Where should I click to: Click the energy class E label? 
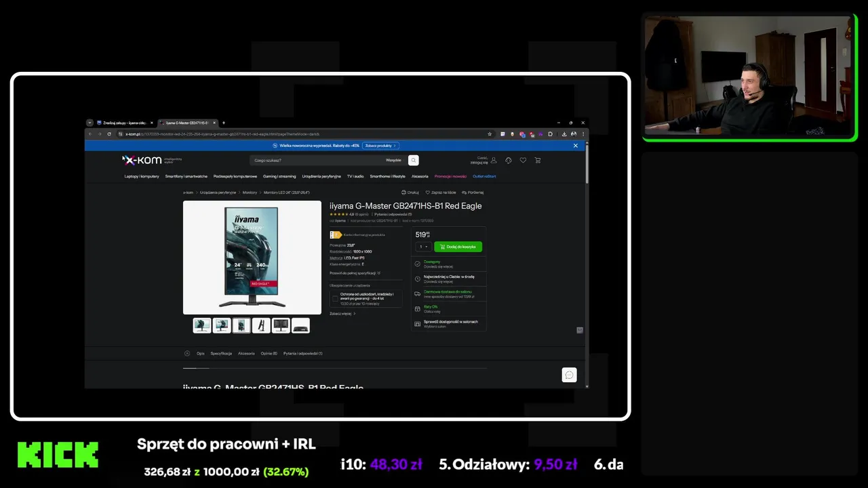point(336,235)
